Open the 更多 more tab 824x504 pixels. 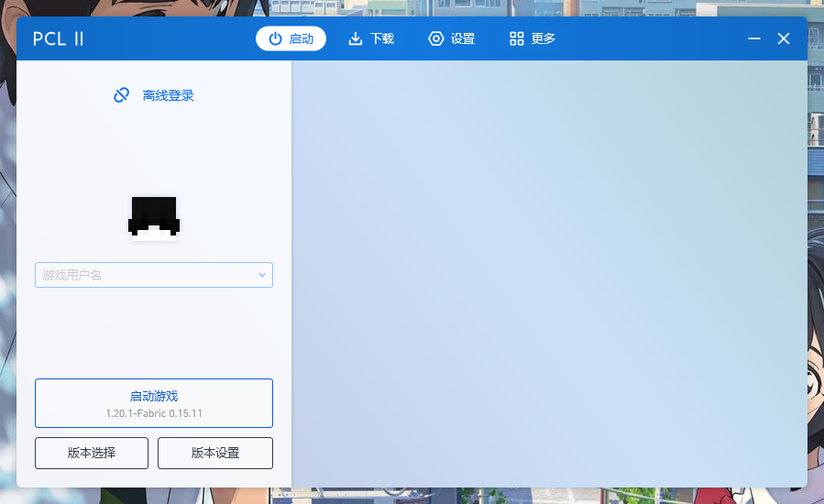tap(532, 38)
